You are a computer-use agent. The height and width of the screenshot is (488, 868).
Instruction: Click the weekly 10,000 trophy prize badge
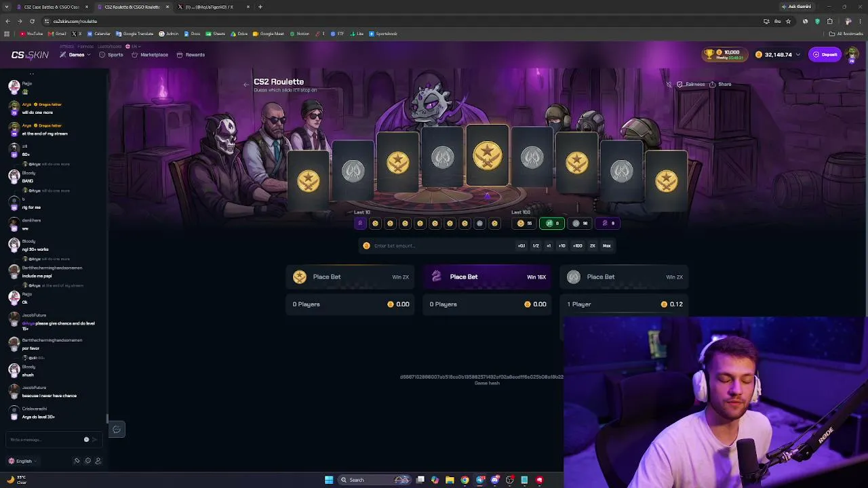724,54
